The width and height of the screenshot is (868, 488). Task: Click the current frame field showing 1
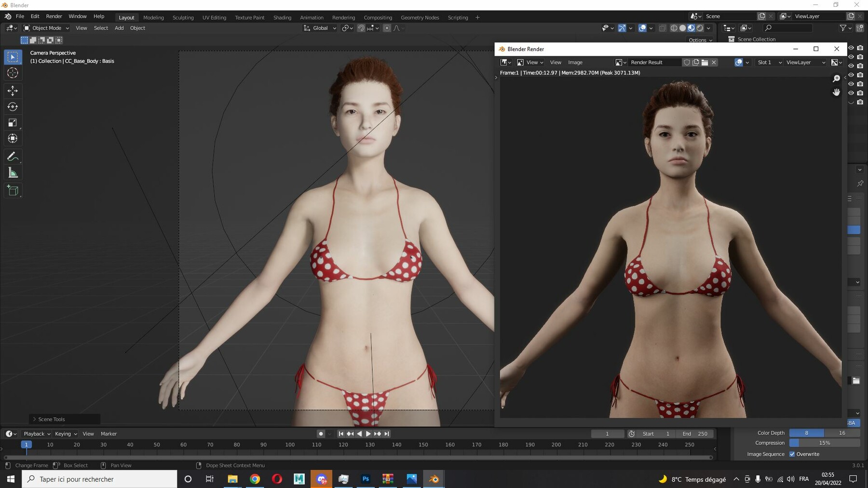[x=608, y=434]
